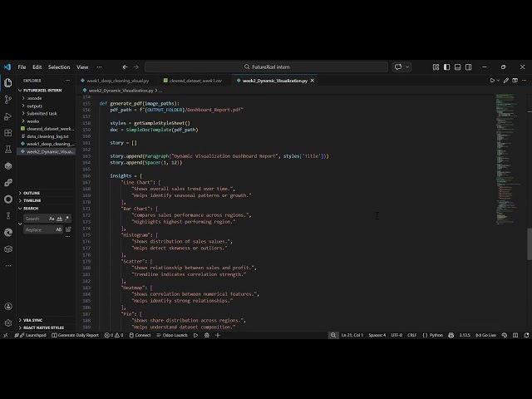Viewport: 532px width, 399px height.
Task: Click Replace All icon beside Replace field
Action: 68,229
